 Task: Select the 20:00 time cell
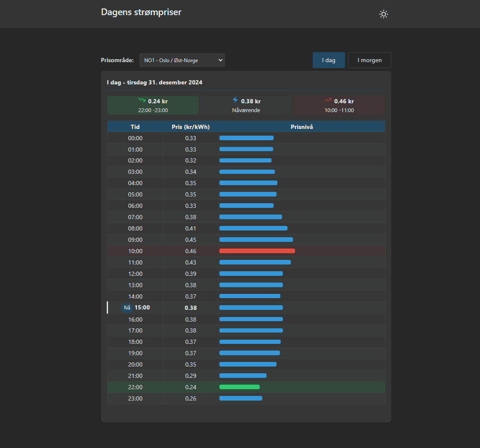[x=135, y=364]
